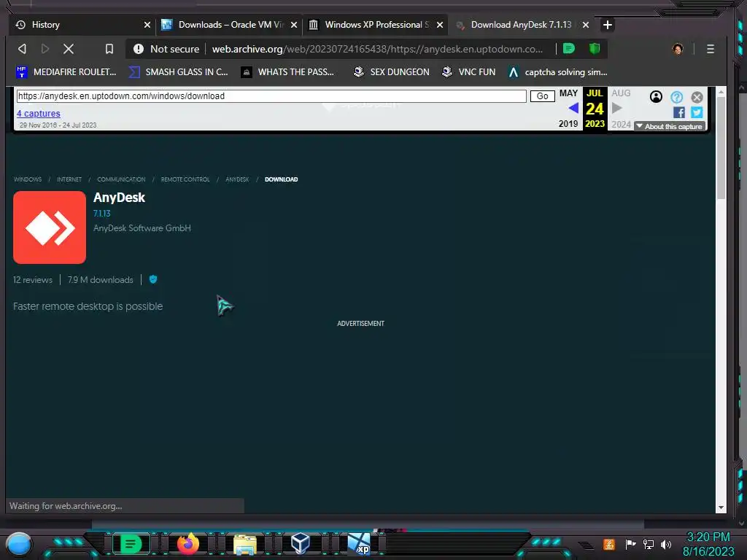
Task: Open Firefox from the taskbar
Action: (188, 544)
